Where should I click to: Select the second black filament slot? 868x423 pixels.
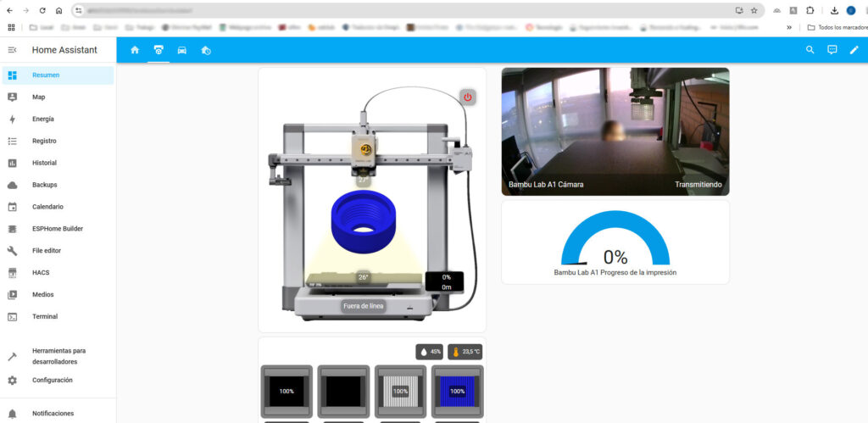coord(344,392)
